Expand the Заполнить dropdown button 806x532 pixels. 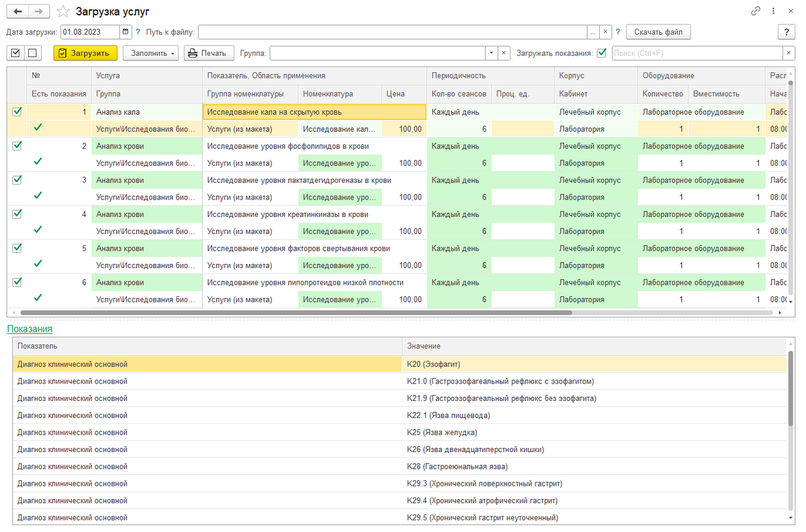click(150, 53)
